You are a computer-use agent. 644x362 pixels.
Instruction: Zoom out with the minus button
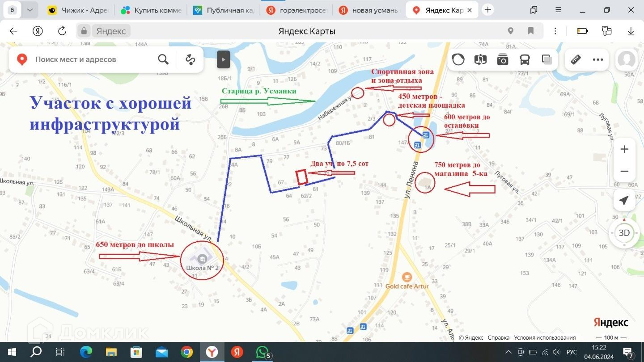[x=624, y=171]
